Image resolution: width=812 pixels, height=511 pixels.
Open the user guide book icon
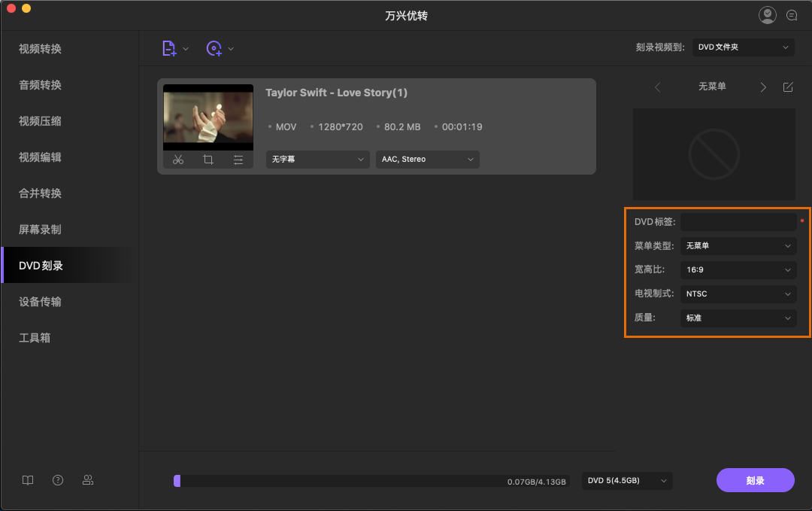point(28,480)
